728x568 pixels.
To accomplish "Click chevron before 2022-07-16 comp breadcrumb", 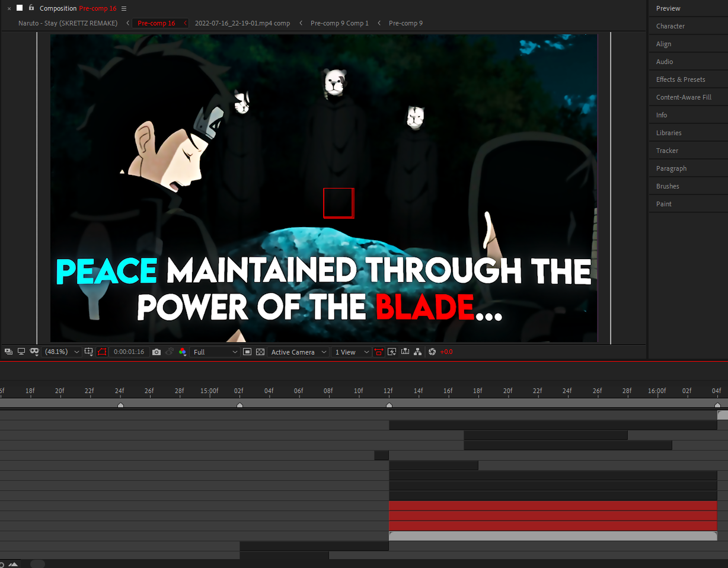I will tap(185, 23).
